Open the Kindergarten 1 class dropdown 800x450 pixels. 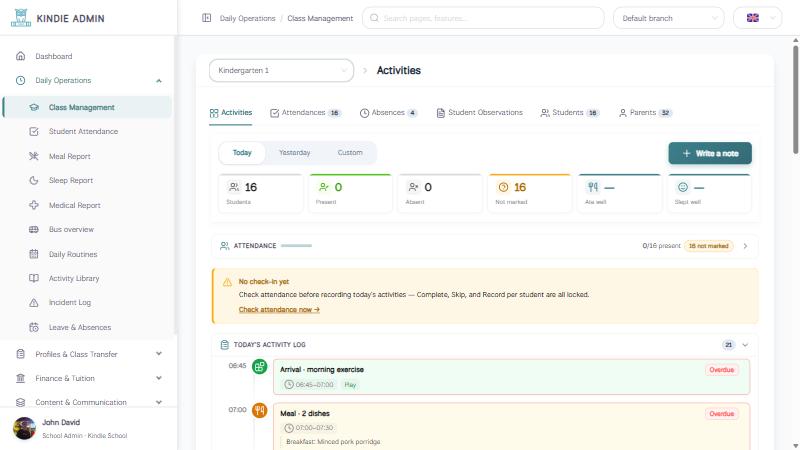(281, 70)
